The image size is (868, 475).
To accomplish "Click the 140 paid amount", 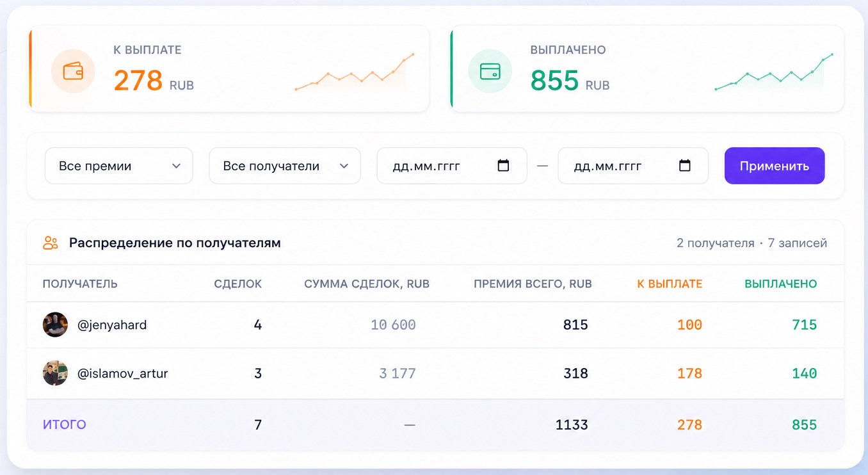I will (x=805, y=373).
